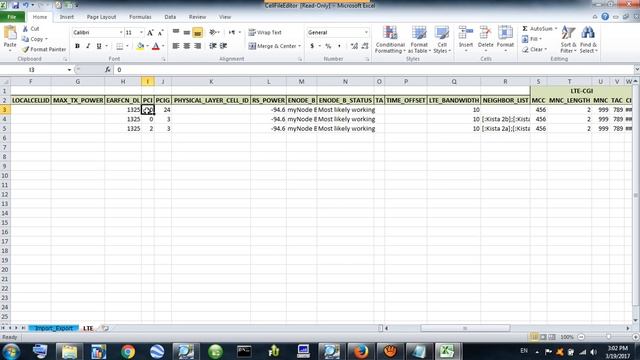Apply the cell borders icon
640x360 pixels.
click(x=119, y=46)
